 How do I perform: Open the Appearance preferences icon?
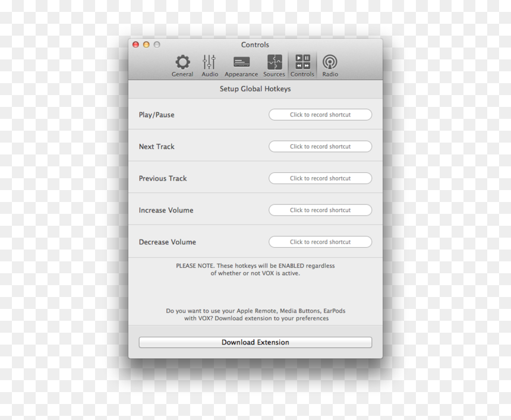point(241,62)
